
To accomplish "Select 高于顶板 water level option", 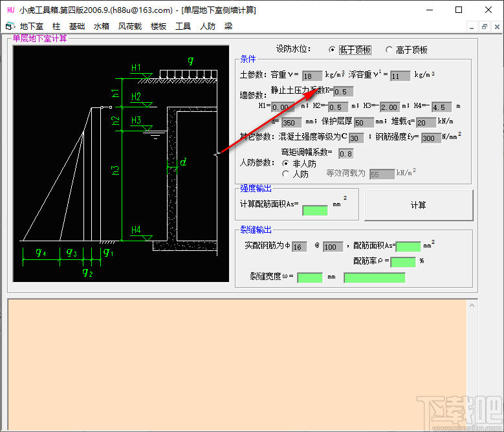I will [406, 50].
